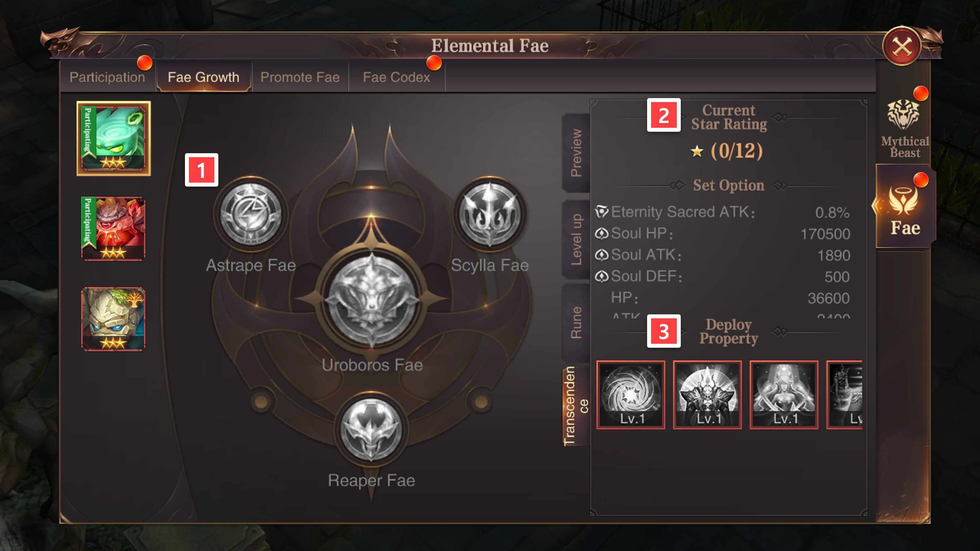This screenshot has height=551, width=980.
Task: Open the Transcendence vertical tab
Action: [x=576, y=406]
